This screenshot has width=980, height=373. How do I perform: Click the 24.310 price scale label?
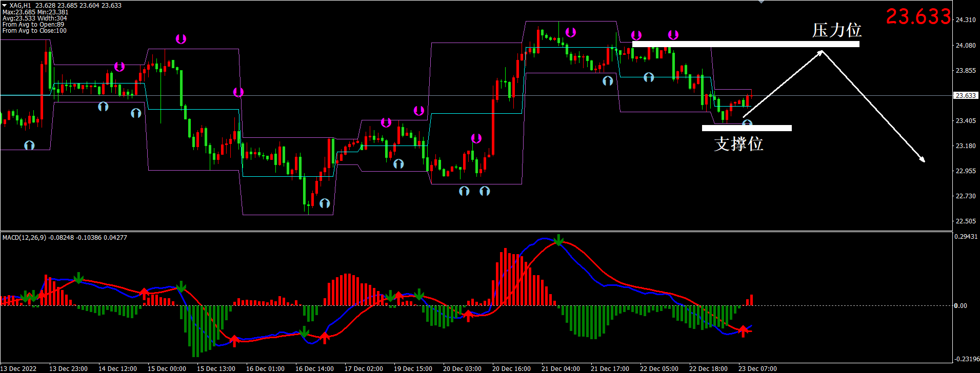coord(966,20)
